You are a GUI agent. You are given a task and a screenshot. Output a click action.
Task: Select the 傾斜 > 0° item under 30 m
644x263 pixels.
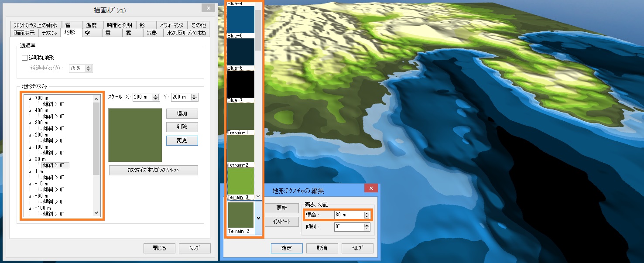(x=55, y=165)
